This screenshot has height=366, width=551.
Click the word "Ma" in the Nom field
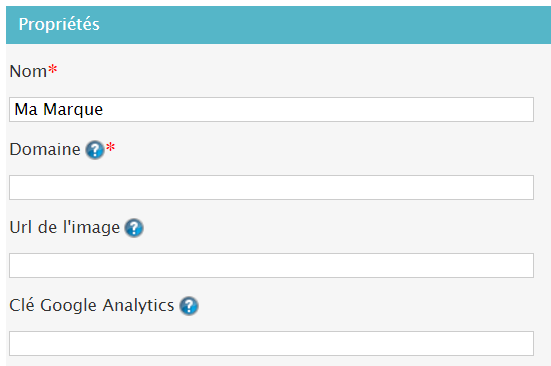point(26,109)
